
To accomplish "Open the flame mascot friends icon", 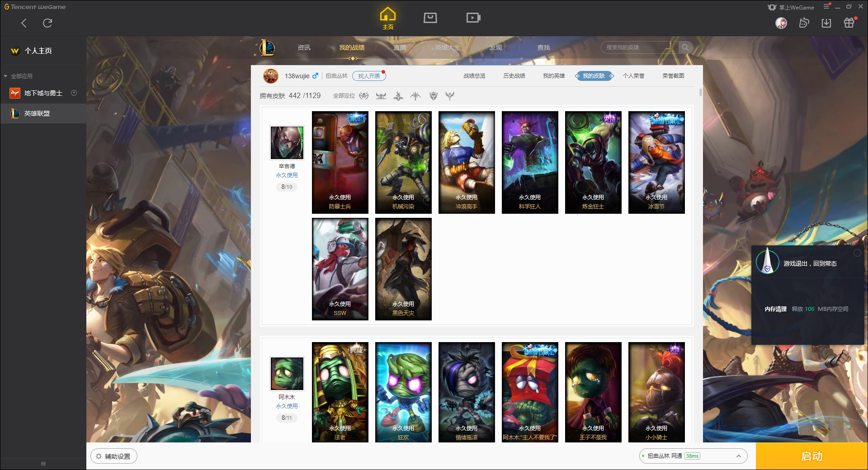I will (804, 23).
